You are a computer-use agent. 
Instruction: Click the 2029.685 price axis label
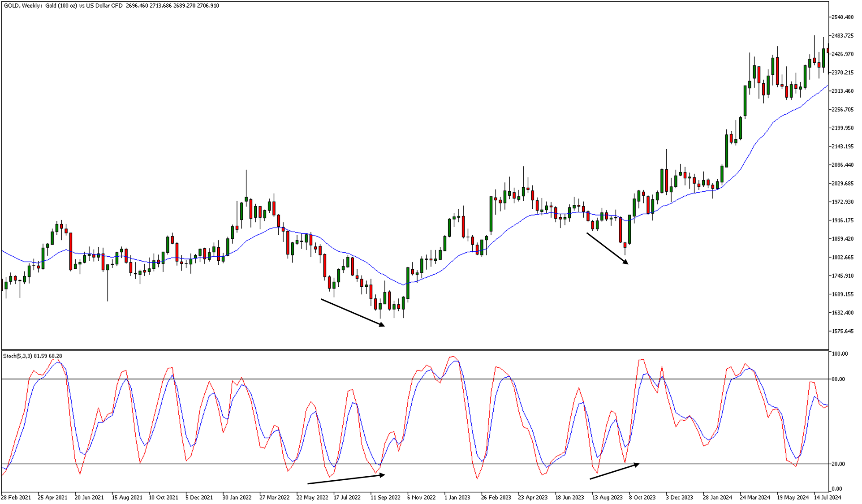[842, 183]
